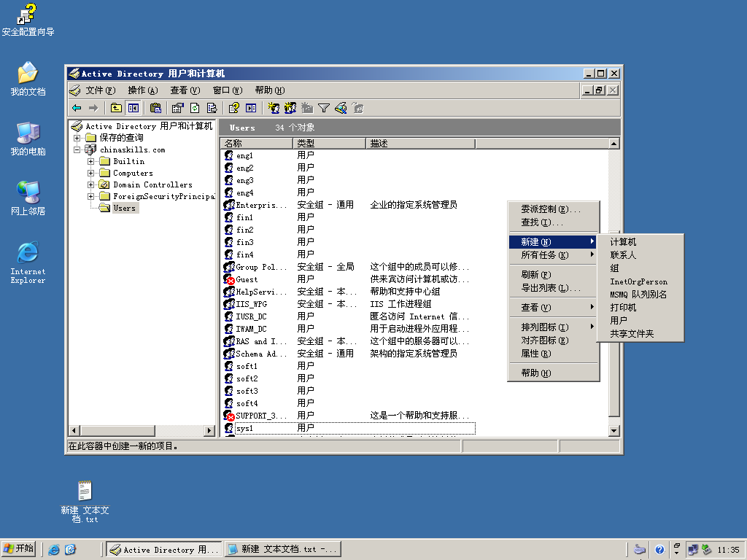The height and width of the screenshot is (560, 747).
Task: Click 属性 in context menu
Action: point(553,354)
